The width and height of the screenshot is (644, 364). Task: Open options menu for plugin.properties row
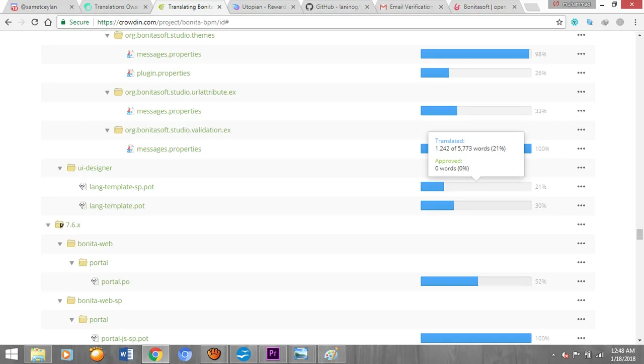point(581,73)
